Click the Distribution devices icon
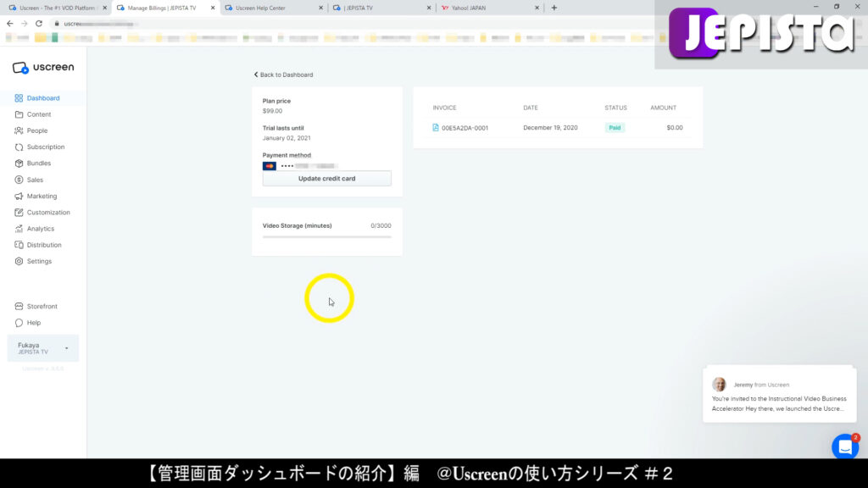The image size is (868, 488). point(19,245)
